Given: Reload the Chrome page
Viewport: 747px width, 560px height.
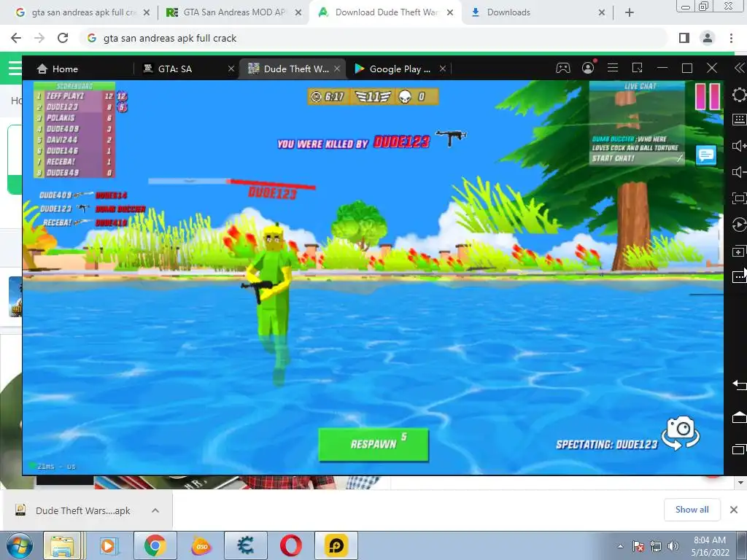Looking at the screenshot, I should pos(63,38).
